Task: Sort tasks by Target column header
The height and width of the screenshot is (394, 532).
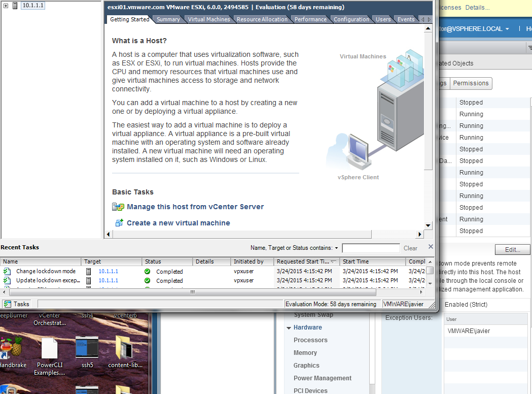Action: (111, 261)
